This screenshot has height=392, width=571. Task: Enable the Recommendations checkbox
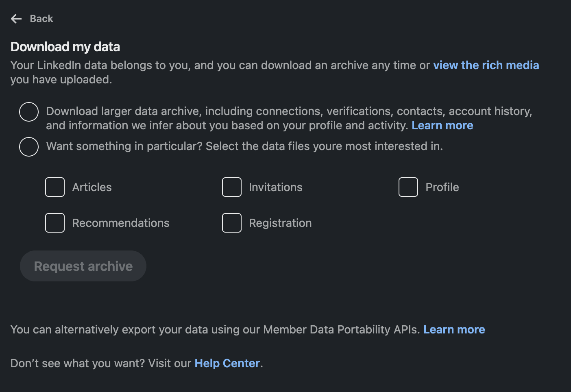tap(54, 222)
